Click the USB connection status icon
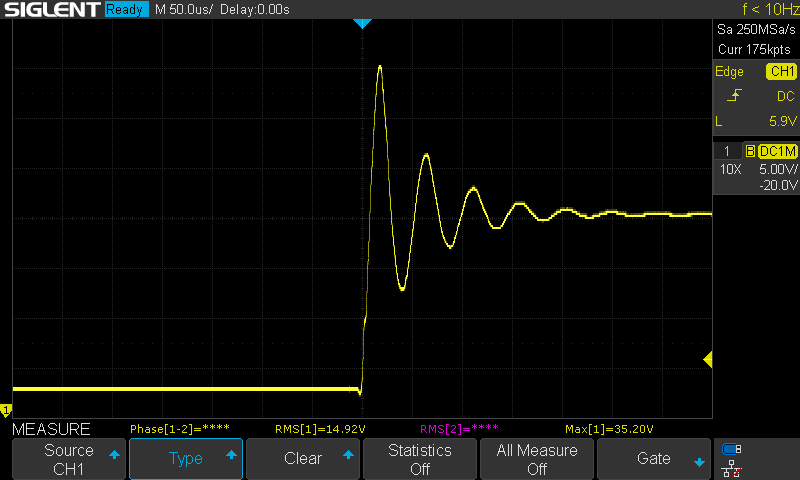 tap(731, 449)
